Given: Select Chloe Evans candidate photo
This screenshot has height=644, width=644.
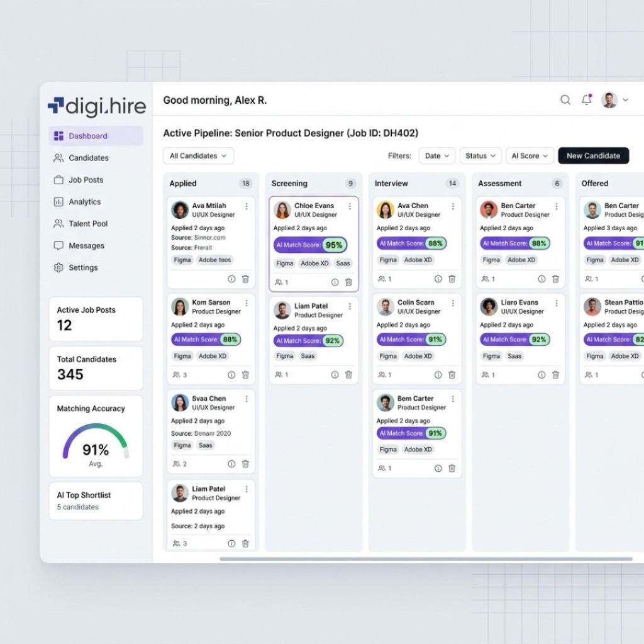Looking at the screenshot, I should click(x=282, y=210).
